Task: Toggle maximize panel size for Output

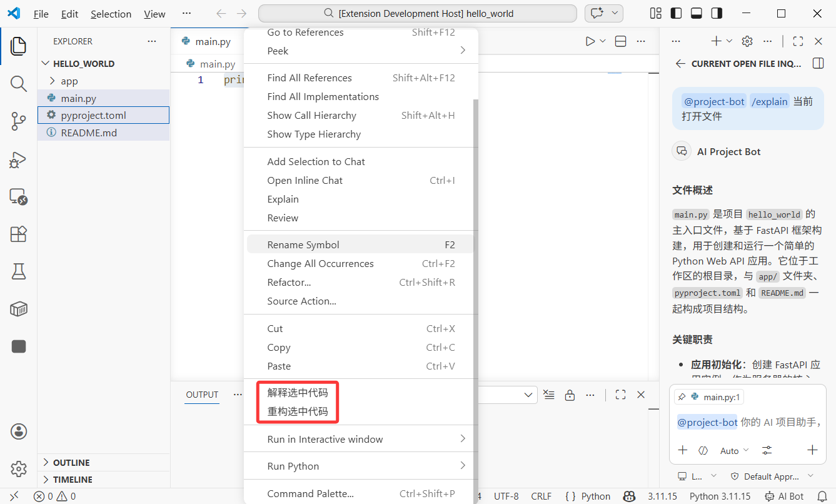Action: [x=620, y=395]
